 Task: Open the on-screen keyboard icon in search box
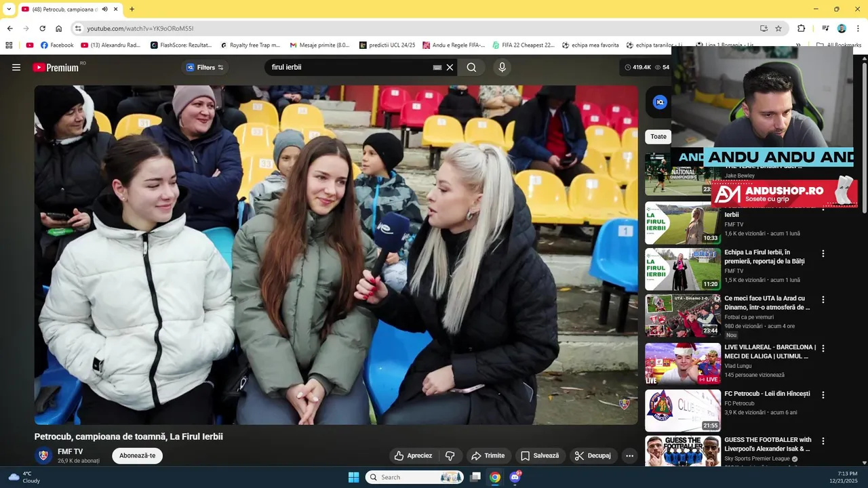point(437,67)
